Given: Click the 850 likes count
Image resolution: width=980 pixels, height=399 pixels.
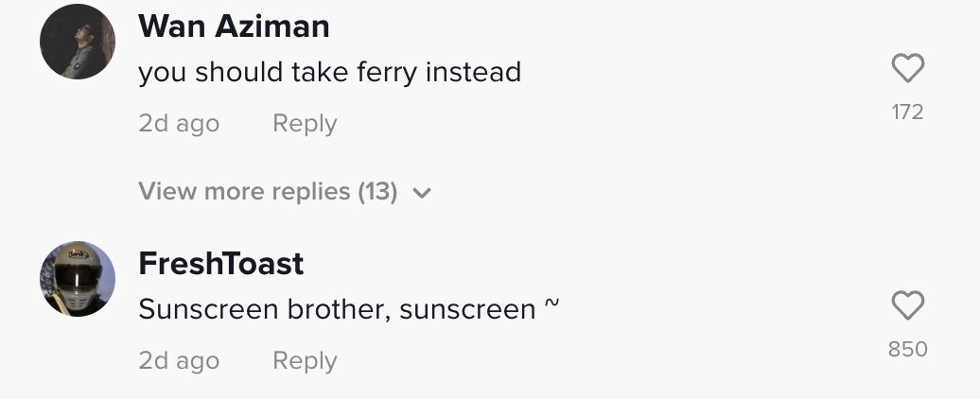Looking at the screenshot, I should point(907,350).
